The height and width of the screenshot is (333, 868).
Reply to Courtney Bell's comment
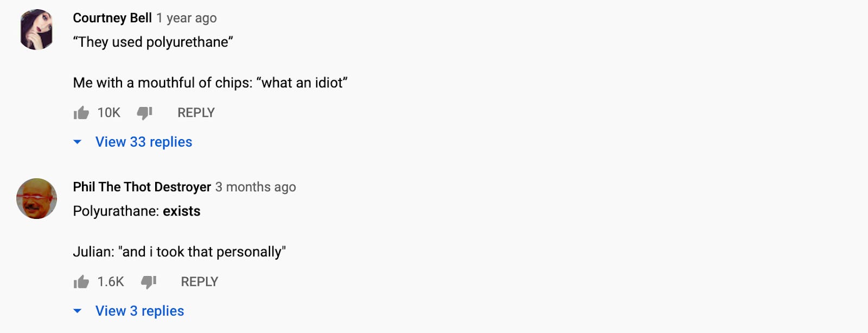(x=195, y=112)
